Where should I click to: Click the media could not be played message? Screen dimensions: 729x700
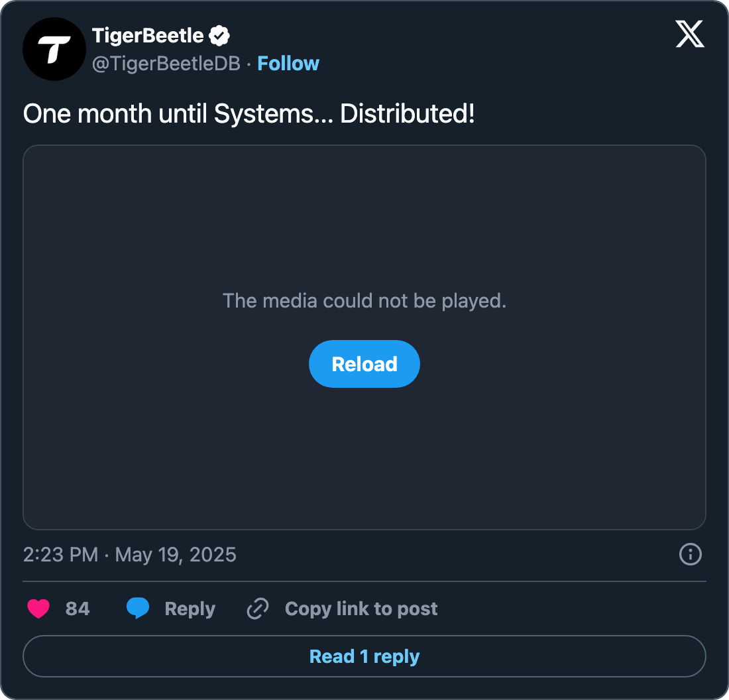click(x=364, y=301)
